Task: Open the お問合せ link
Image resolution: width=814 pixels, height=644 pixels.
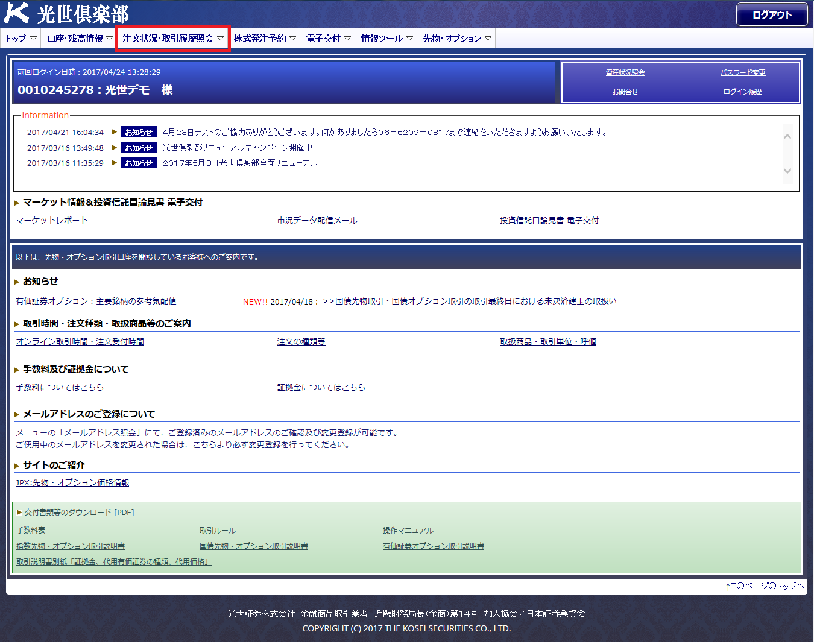Action: 625,92
